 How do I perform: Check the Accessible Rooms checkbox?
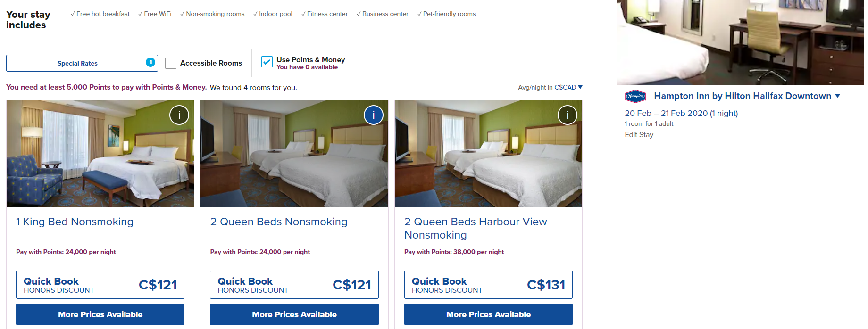click(171, 63)
